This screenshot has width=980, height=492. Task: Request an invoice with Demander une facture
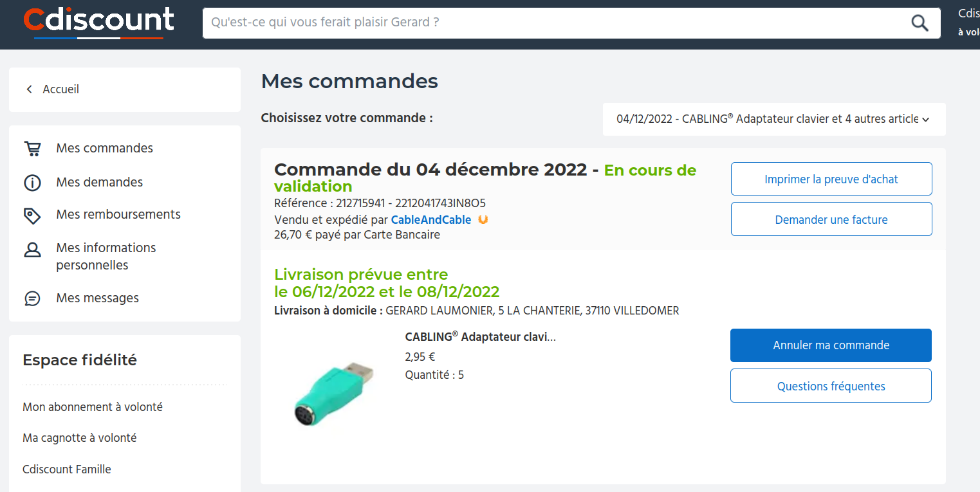(x=831, y=219)
